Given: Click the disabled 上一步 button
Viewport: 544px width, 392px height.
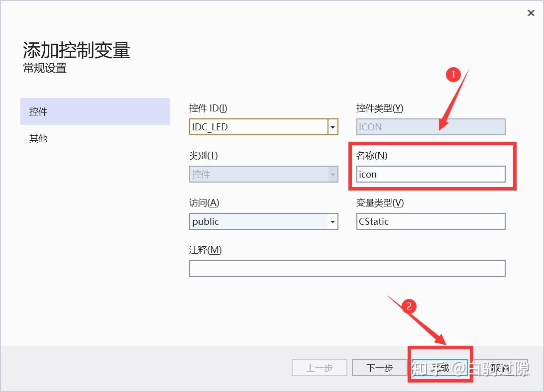Looking at the screenshot, I should pos(319,368).
